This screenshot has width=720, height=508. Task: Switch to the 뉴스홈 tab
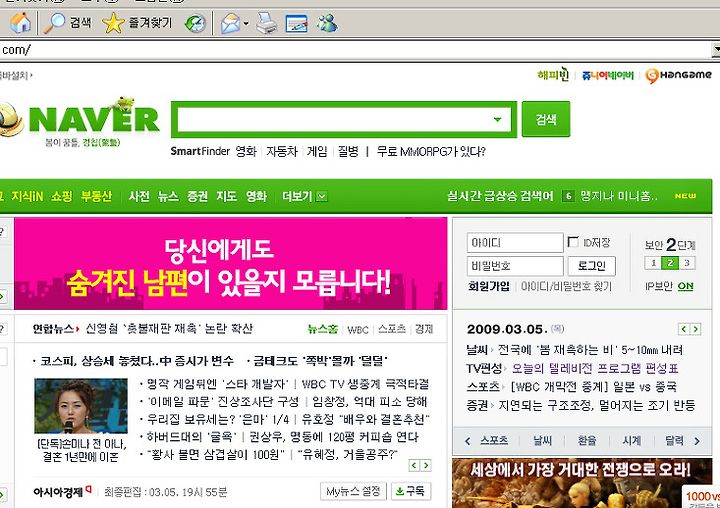point(323,329)
